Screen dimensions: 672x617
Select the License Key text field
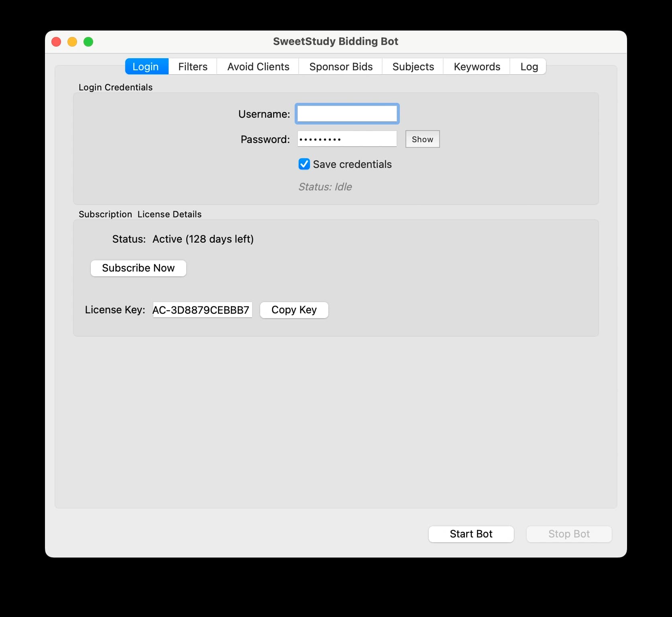coord(202,310)
